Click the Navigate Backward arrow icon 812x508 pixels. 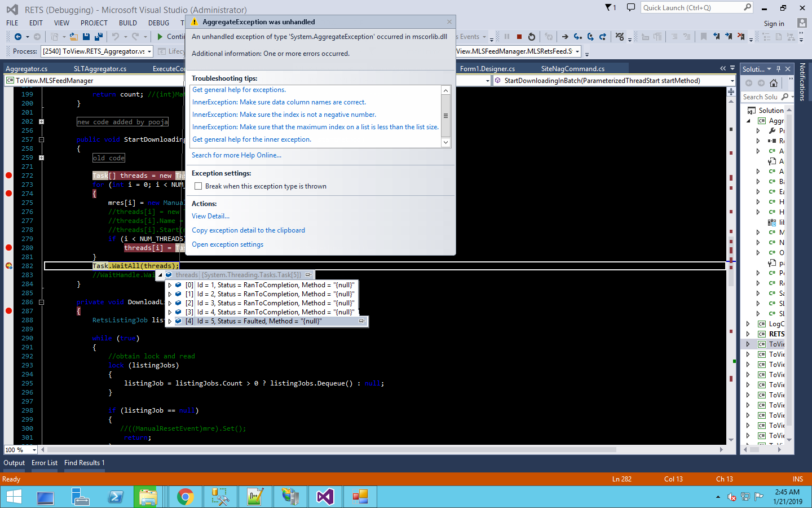pyautogui.click(x=17, y=37)
